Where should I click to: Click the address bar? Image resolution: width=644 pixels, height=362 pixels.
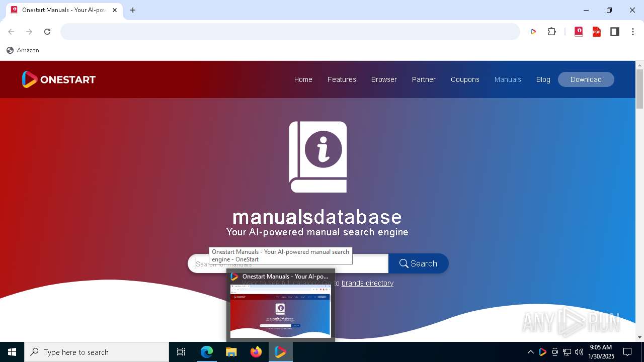290,32
